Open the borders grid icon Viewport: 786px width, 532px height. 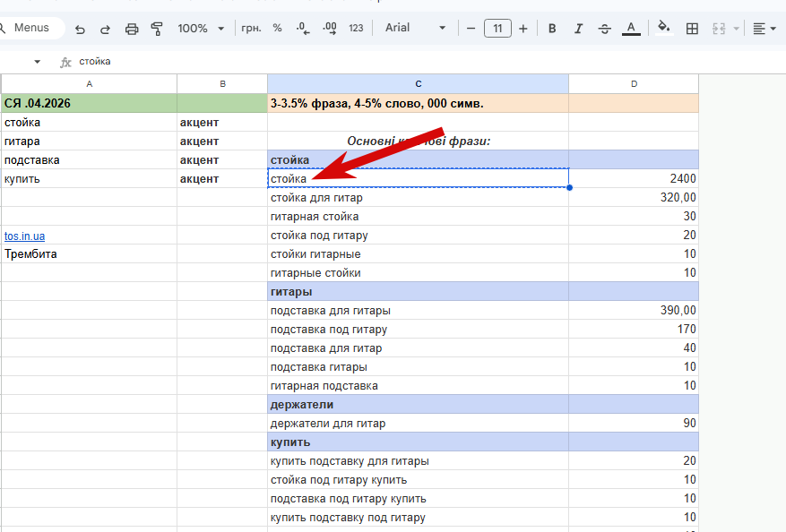[x=692, y=29]
